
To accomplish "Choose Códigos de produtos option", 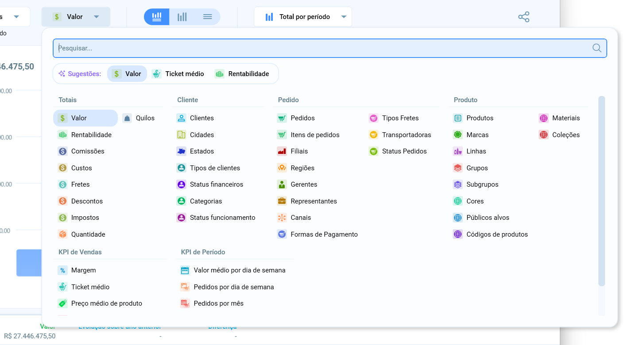I will (x=490, y=234).
